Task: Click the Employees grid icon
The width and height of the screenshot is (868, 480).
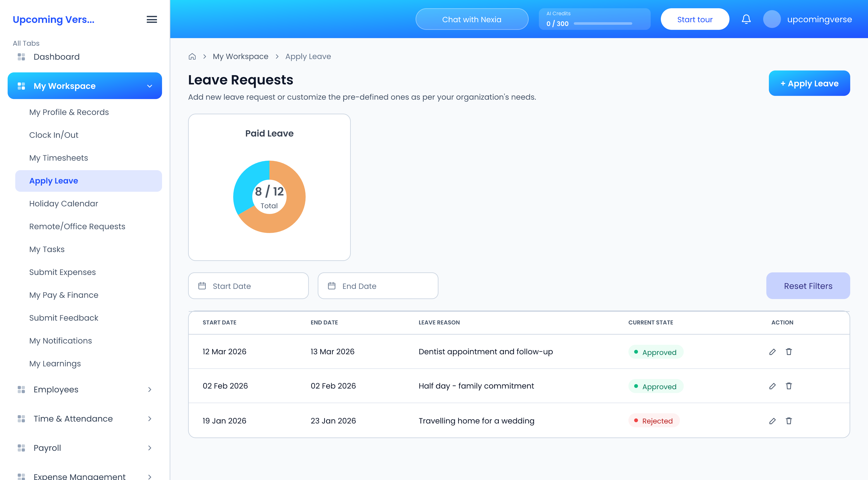Action: pyautogui.click(x=21, y=390)
